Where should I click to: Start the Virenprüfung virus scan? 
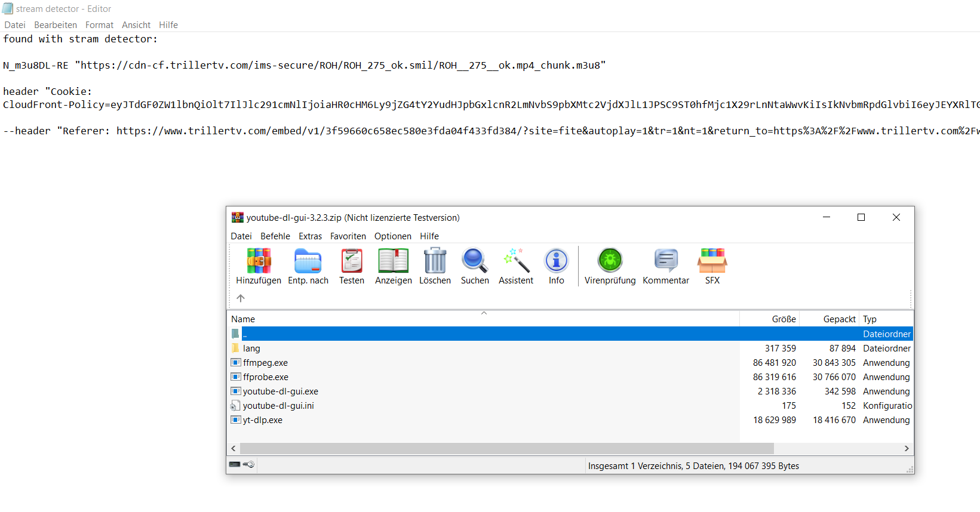[x=610, y=266]
